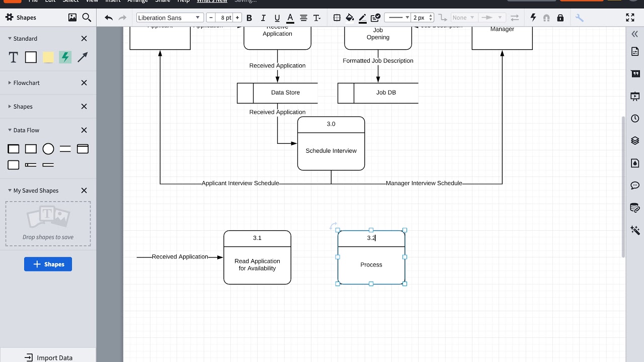Expand the Flowchart shapes section
The height and width of the screenshot is (362, 644).
point(10,82)
